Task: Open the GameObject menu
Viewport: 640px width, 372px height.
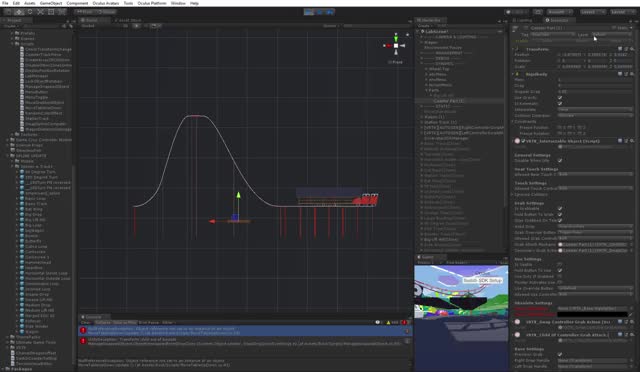Action: [x=51, y=3]
